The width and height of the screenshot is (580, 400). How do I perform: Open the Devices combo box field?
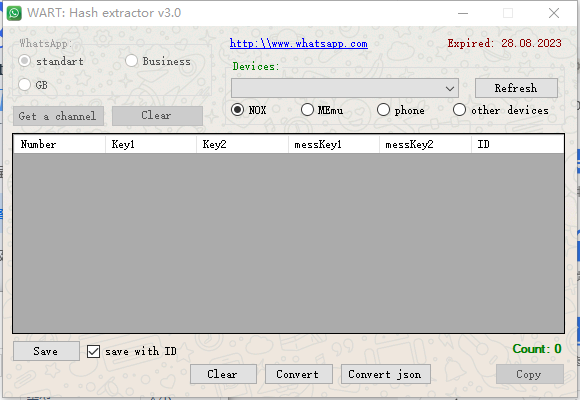click(345, 88)
